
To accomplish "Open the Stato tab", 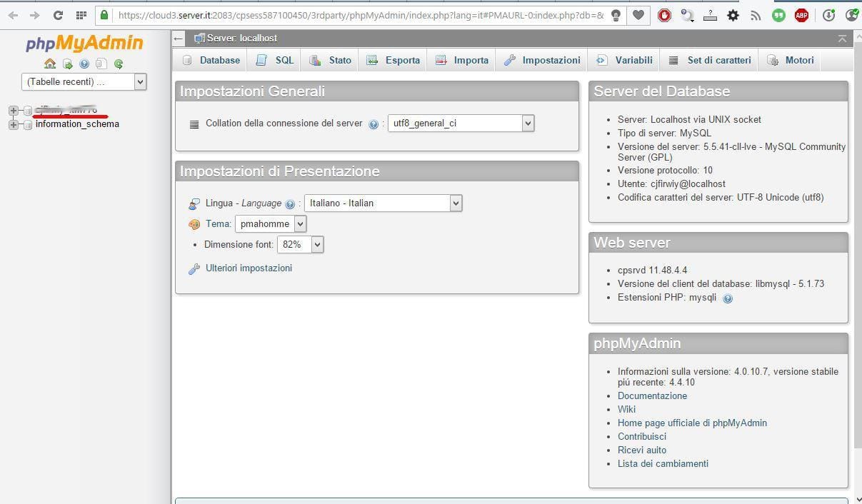I will pyautogui.click(x=330, y=61).
